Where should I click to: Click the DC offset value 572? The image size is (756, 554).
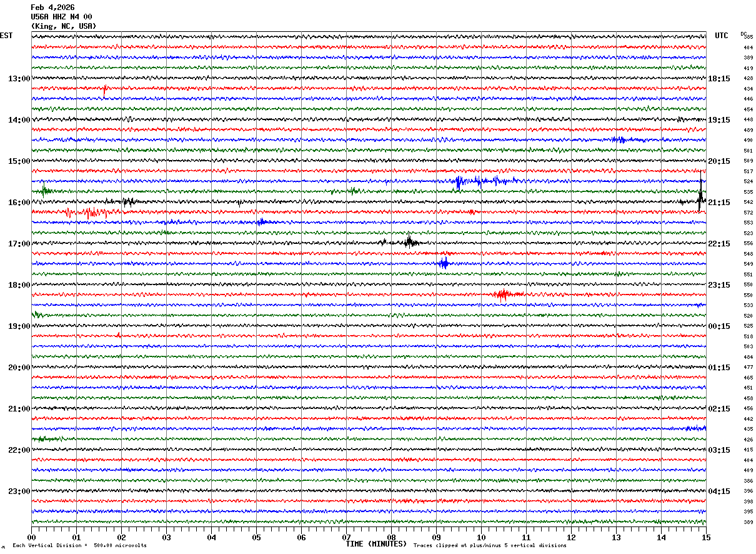748,213
